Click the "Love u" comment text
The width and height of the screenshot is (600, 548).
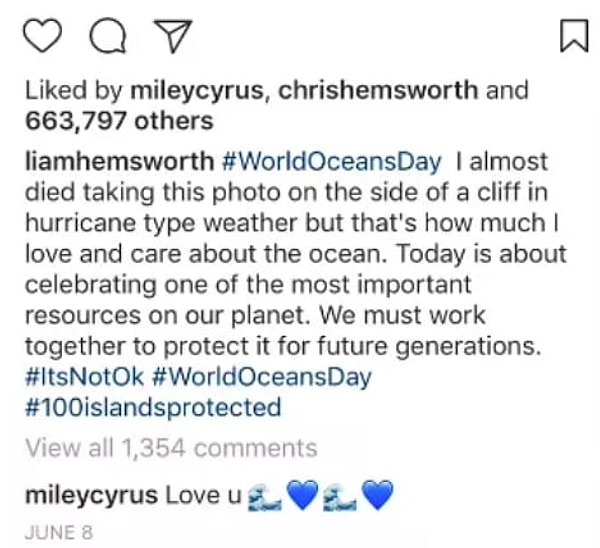[194, 493]
